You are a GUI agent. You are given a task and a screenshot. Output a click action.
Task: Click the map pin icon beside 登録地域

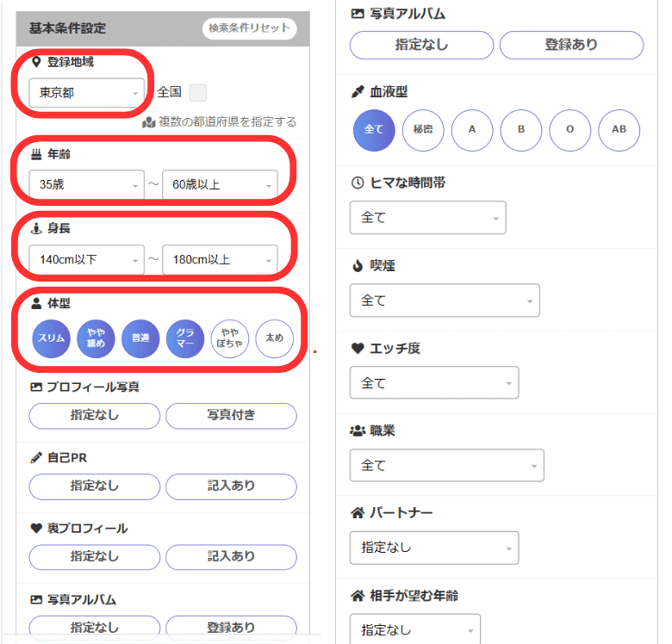coord(36,63)
